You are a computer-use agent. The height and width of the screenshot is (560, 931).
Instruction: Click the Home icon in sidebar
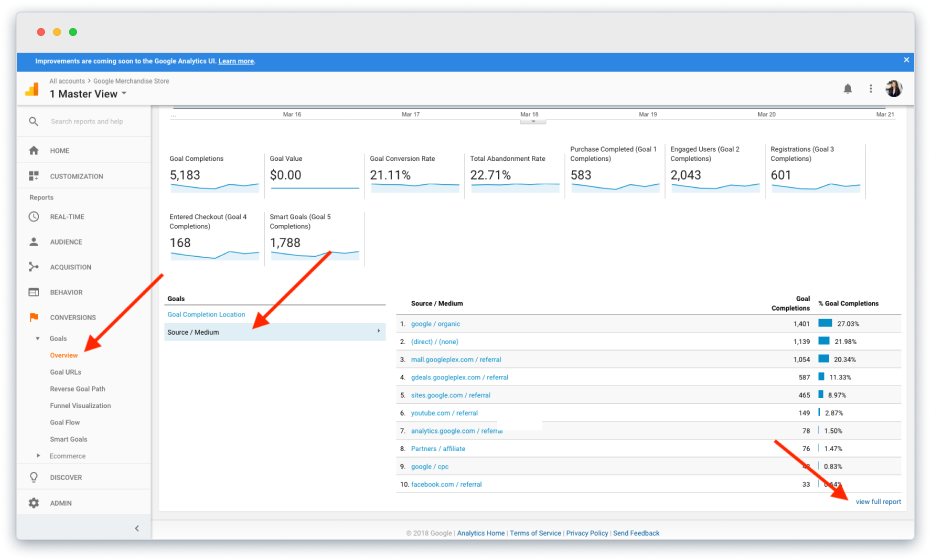point(34,150)
